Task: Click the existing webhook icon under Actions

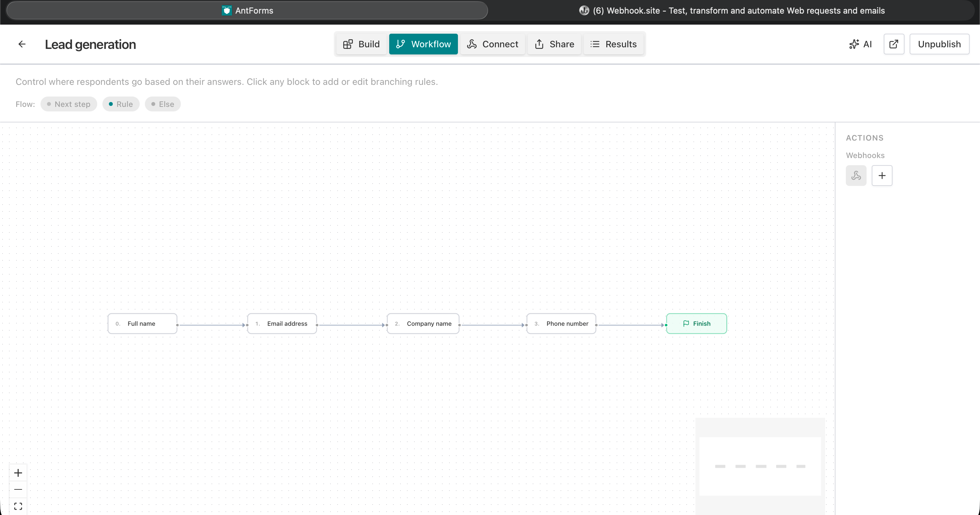Action: coord(856,175)
